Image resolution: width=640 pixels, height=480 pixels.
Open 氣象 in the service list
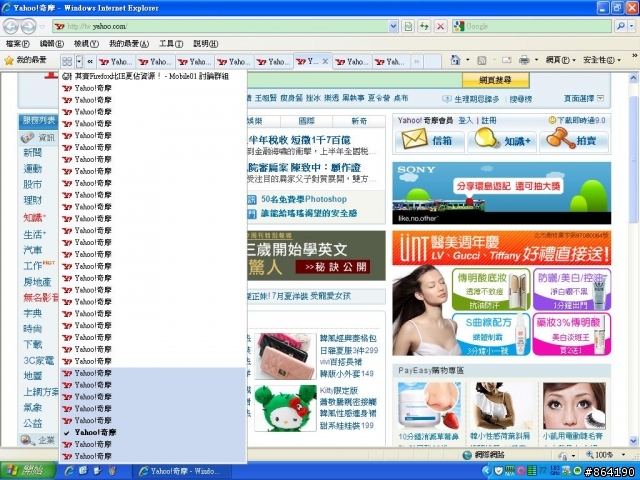pos(33,408)
